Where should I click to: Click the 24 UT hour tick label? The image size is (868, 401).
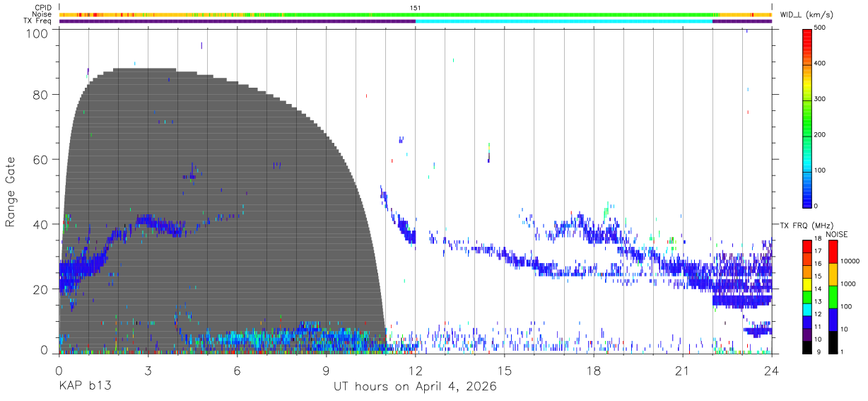tap(771, 371)
